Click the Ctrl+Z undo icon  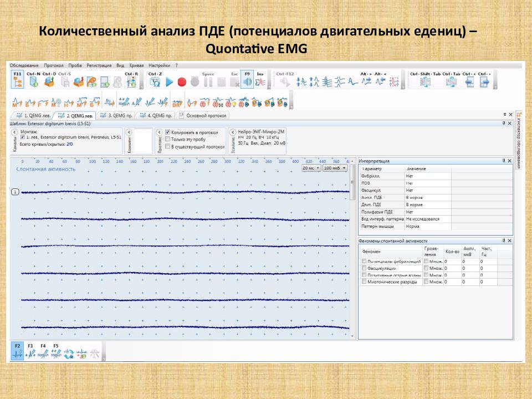pos(155,81)
